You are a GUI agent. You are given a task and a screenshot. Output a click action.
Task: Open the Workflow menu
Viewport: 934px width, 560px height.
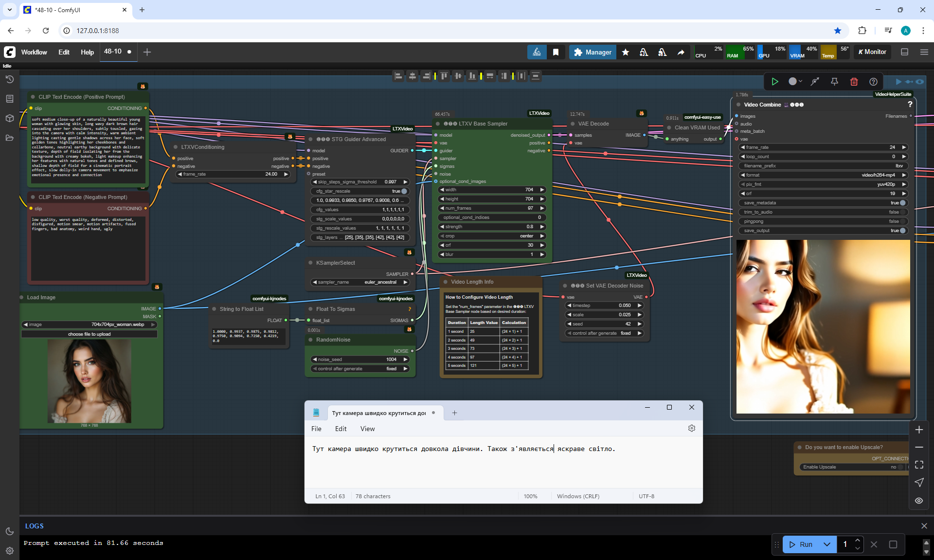click(x=34, y=52)
